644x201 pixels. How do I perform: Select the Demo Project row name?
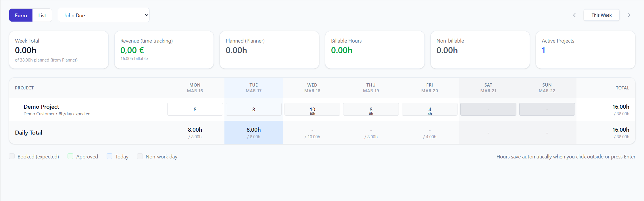point(41,107)
